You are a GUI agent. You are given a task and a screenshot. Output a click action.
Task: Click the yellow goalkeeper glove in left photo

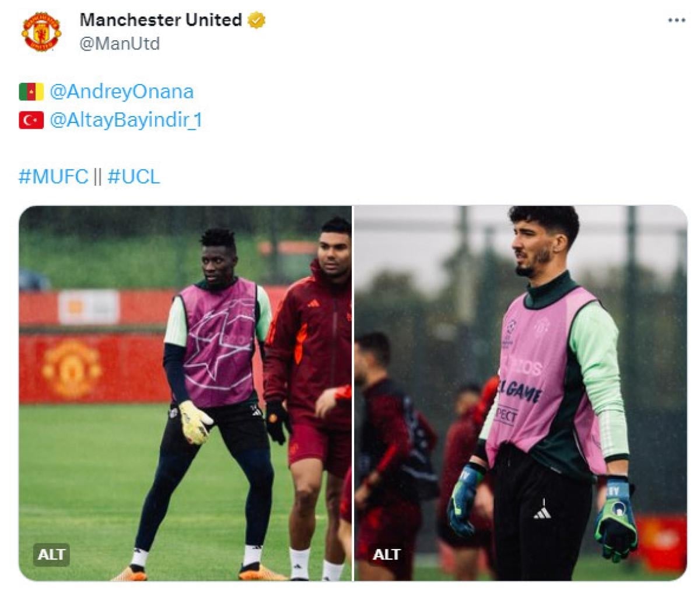(195, 422)
